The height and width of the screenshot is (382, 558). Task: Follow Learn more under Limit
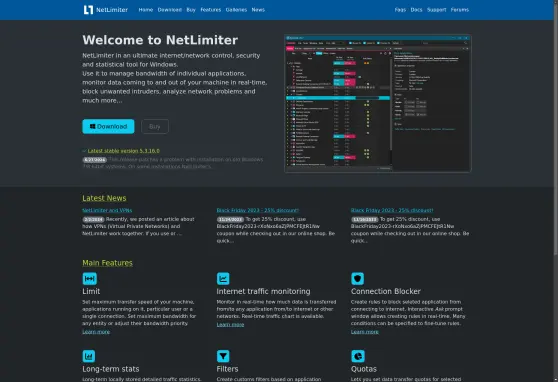[96, 332]
